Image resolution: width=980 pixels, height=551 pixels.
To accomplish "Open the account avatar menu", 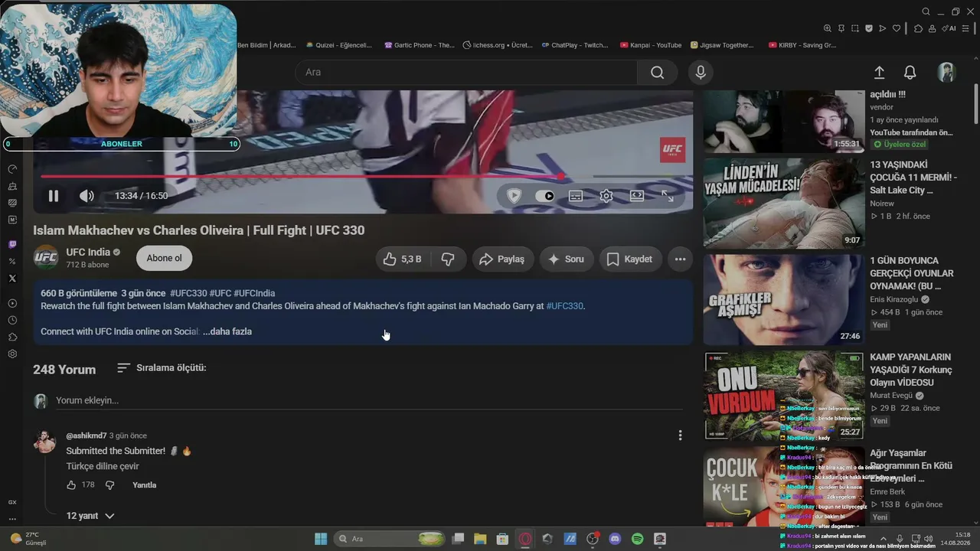I will coord(947,72).
